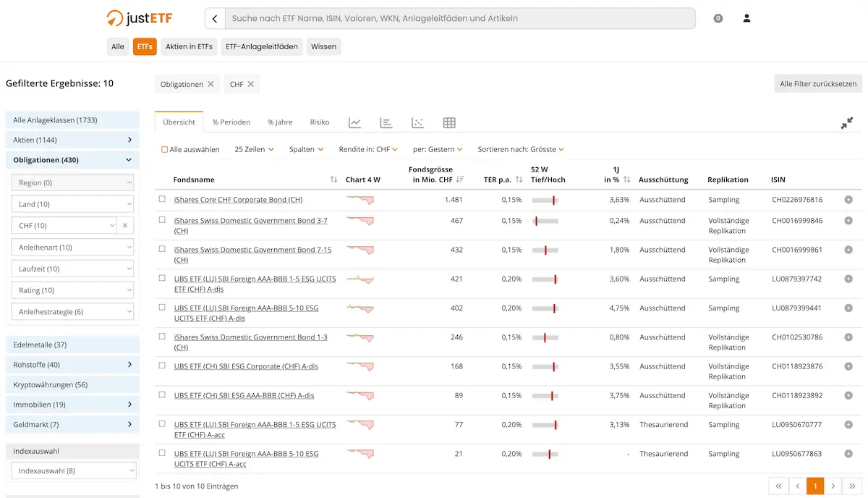Viewport: 868px width, 498px height.
Task: Go to next page arrow in pagination
Action: [833, 486]
